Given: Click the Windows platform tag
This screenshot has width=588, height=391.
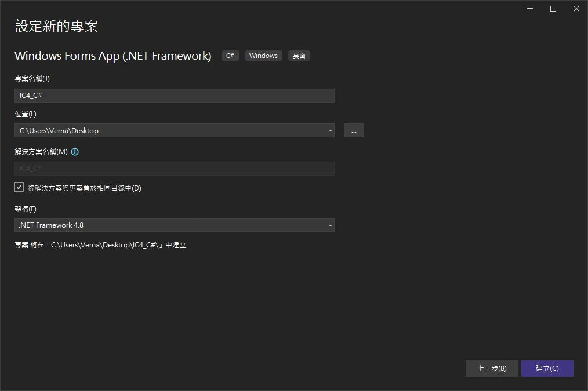Looking at the screenshot, I should [x=263, y=56].
